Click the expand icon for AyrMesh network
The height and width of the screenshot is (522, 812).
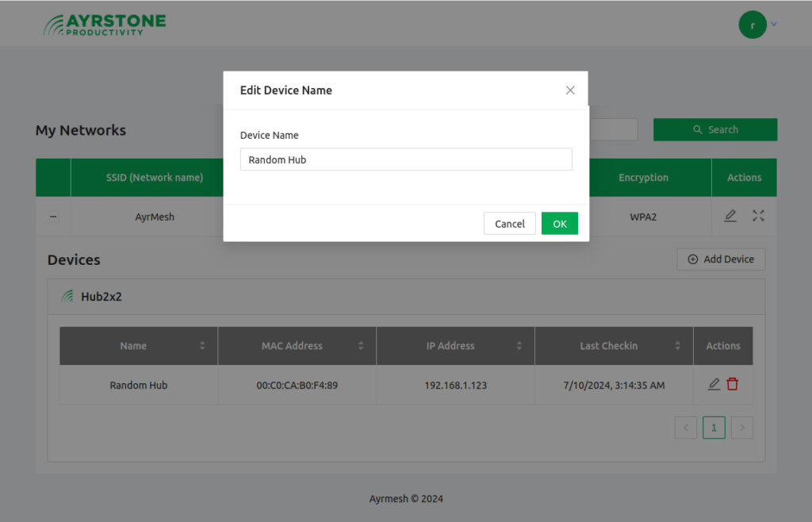[x=758, y=216]
